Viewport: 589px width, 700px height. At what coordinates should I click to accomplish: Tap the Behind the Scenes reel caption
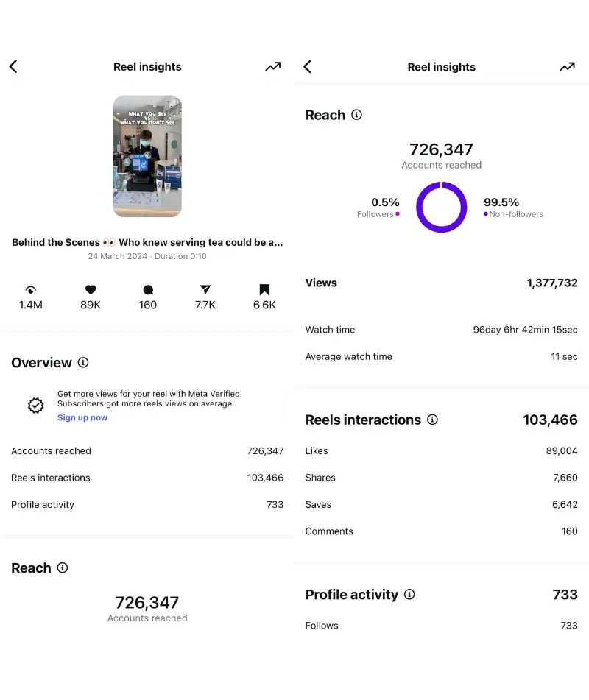(x=147, y=242)
